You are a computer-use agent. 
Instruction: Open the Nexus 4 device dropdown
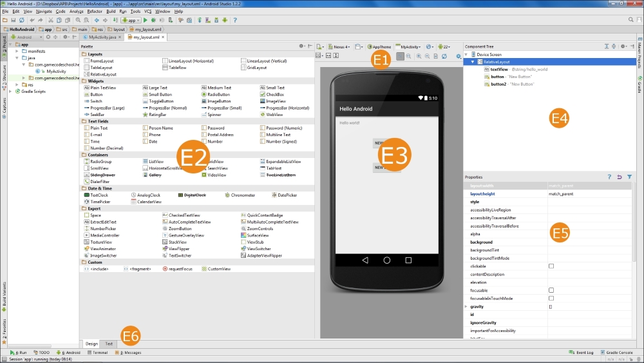tap(339, 47)
